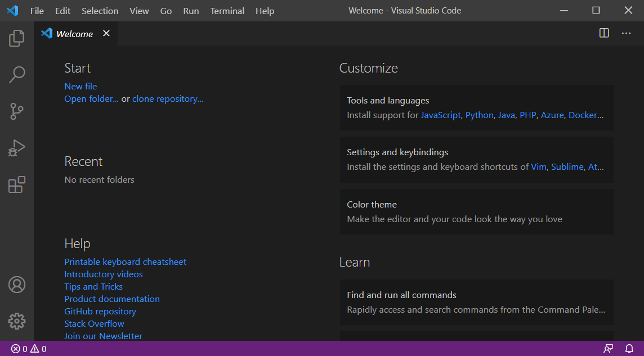Install PHP language support
Image resolution: width=644 pixels, height=356 pixels.
(x=528, y=115)
